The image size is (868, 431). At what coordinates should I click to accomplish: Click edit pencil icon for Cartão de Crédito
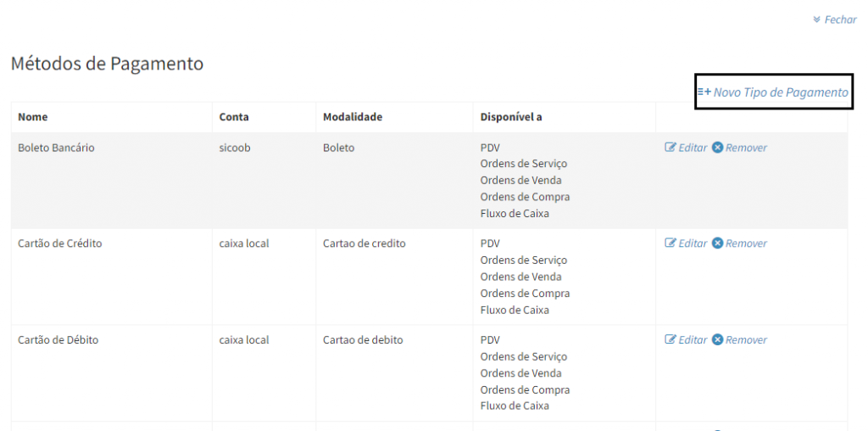tap(670, 243)
